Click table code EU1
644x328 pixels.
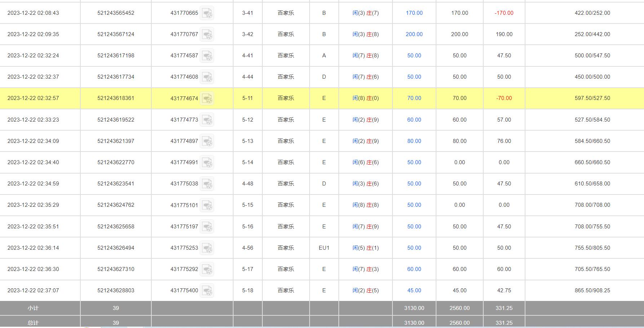tap(324, 248)
